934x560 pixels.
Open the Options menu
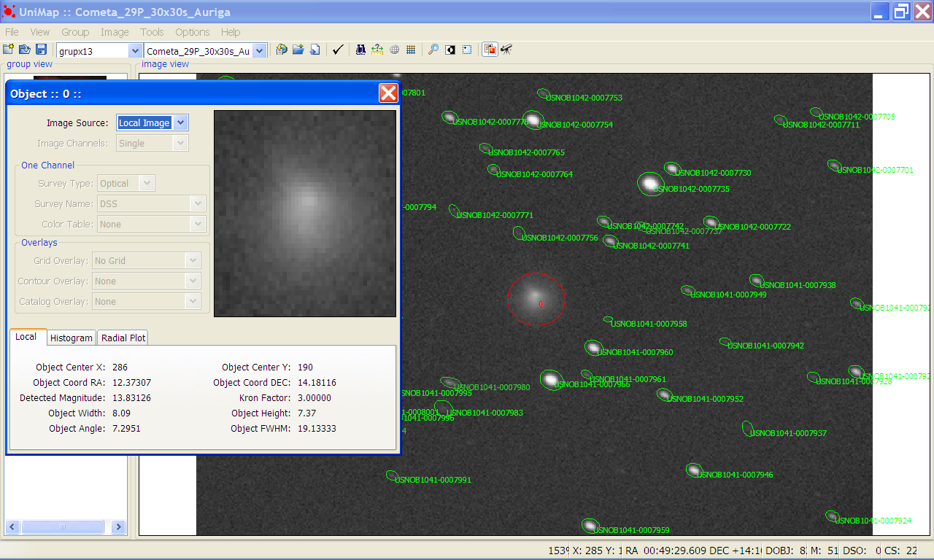pos(193,32)
